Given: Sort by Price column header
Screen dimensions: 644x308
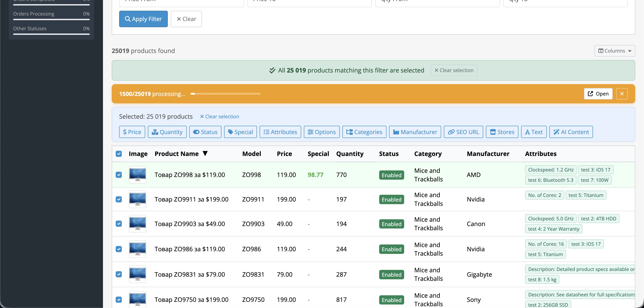Looking at the screenshot, I should click(284, 154).
